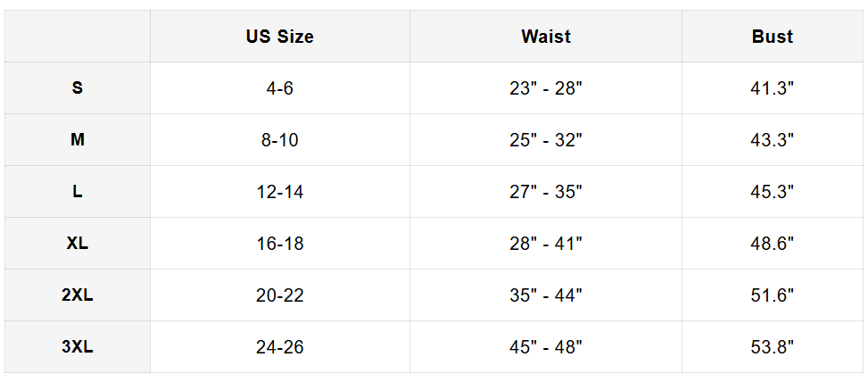Click the 53.8" bust measurement
Screen dimensions: 868x382
pos(773,347)
